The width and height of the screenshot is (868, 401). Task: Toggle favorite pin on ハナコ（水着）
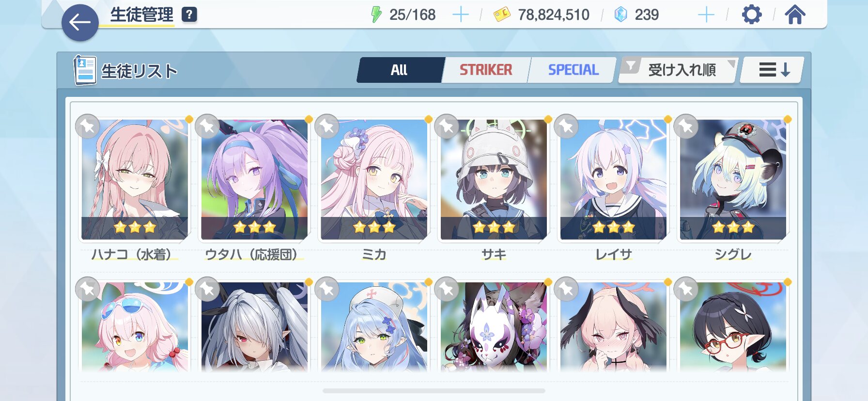88,127
